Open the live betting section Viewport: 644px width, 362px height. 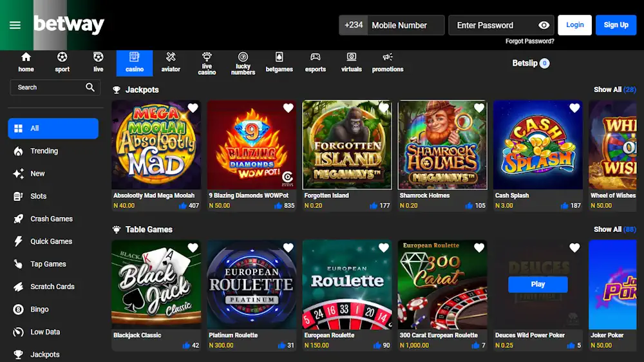pyautogui.click(x=98, y=63)
